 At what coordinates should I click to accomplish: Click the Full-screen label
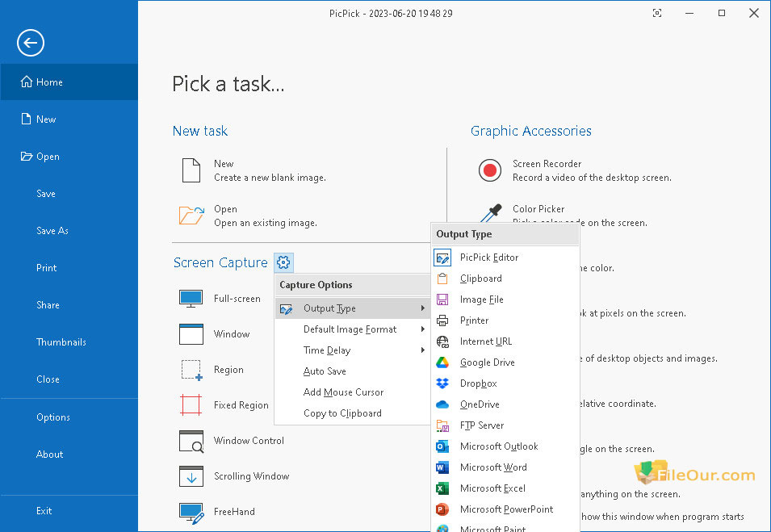(x=237, y=299)
